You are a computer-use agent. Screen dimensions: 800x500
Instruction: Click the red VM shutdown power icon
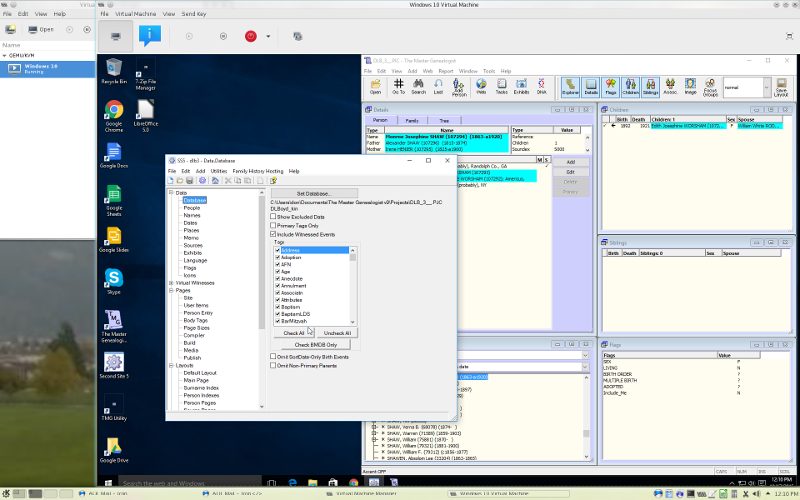coord(251,36)
